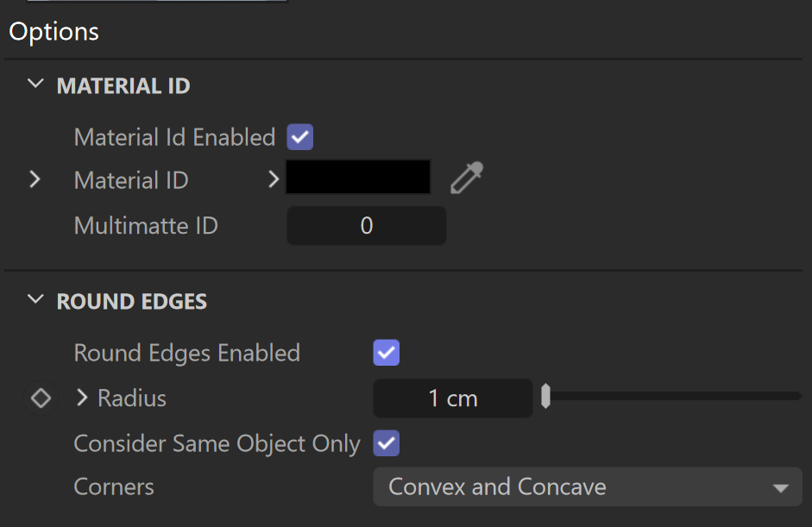Open the Corners dropdown menu
This screenshot has width=812, height=527.
coord(588,486)
